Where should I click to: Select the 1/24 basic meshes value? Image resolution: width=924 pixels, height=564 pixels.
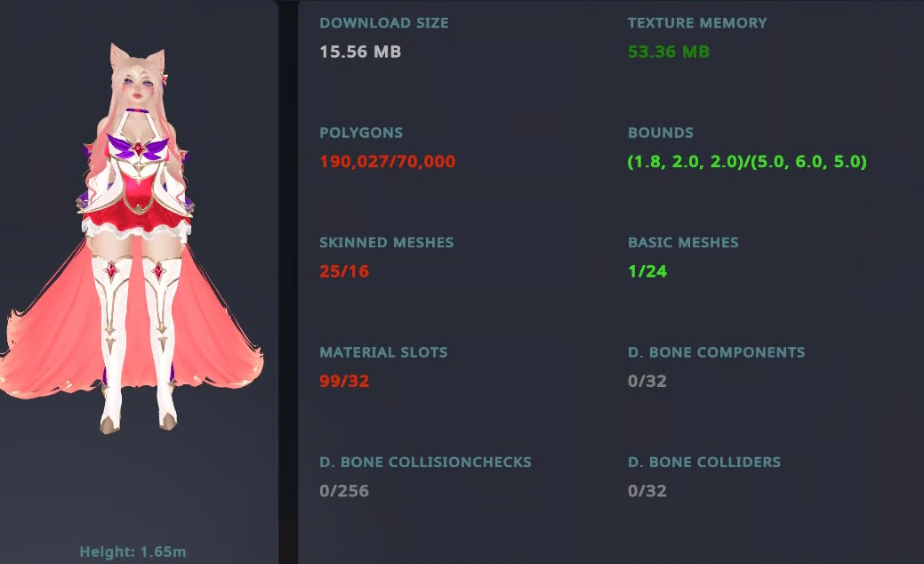[647, 271]
